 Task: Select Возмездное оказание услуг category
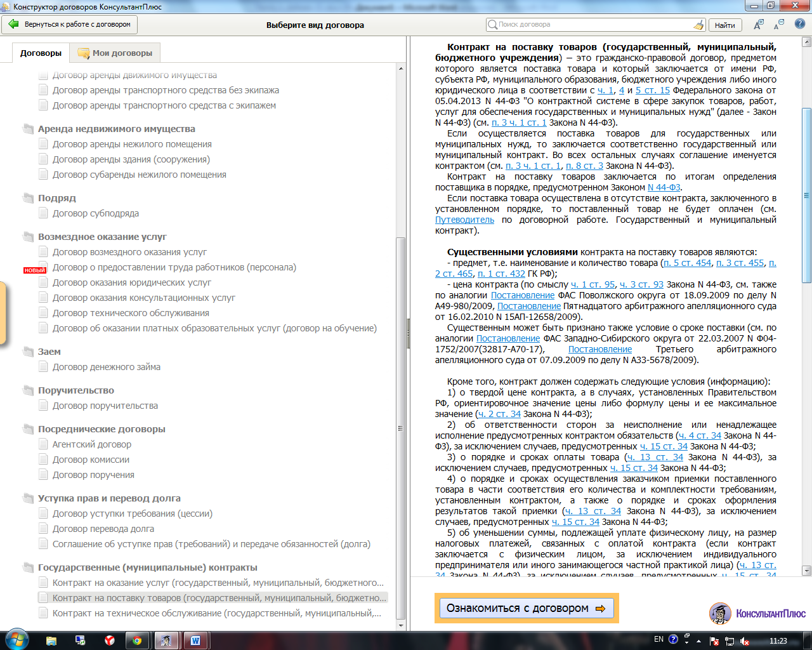102,237
